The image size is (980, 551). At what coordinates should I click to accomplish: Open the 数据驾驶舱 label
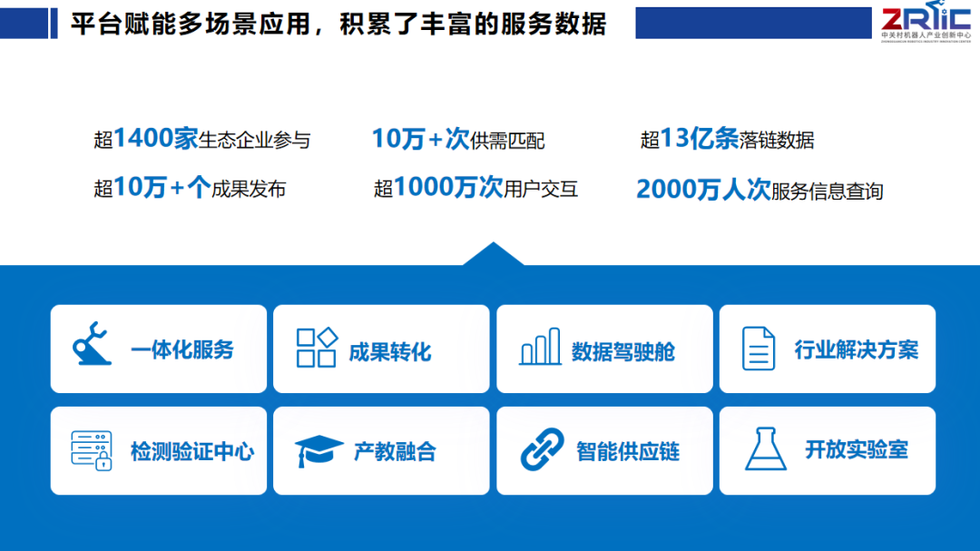622,352
